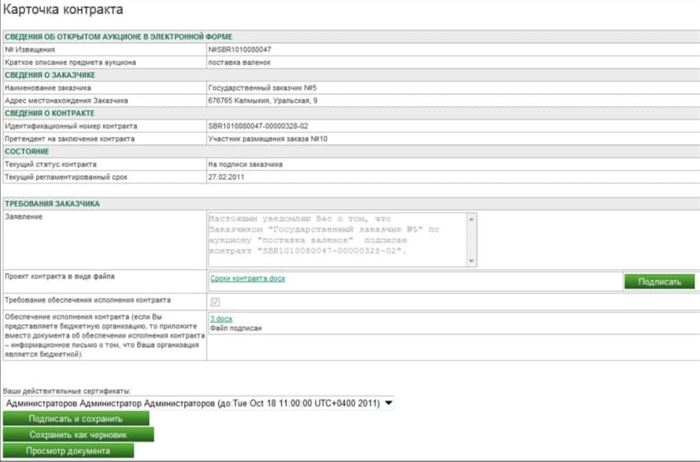
Task: Open the 3.docx attachment link
Action: click(x=221, y=319)
